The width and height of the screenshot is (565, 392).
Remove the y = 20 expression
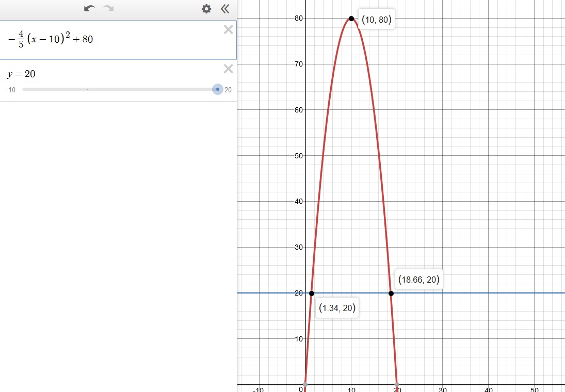click(x=228, y=69)
